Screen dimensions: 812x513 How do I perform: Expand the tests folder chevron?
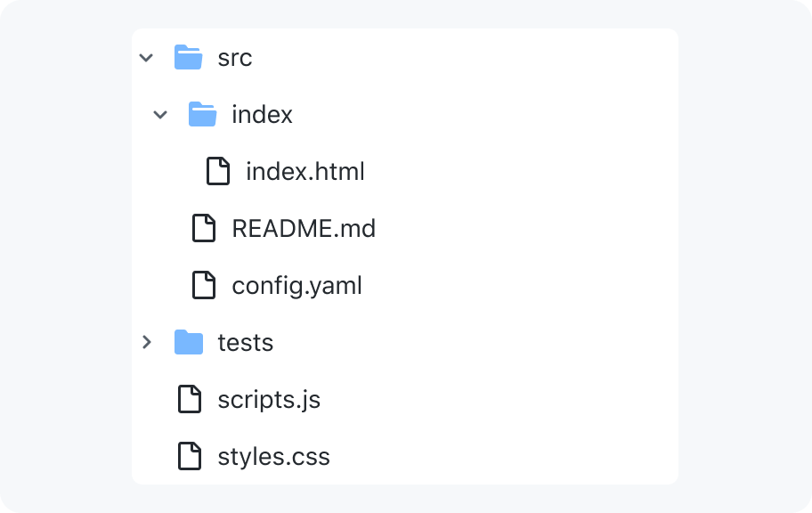(x=147, y=342)
